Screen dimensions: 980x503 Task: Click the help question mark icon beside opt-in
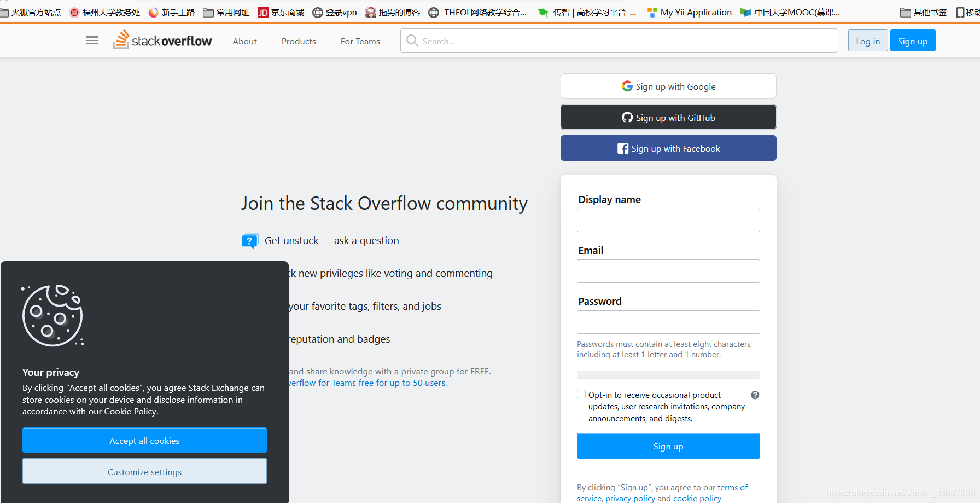pyautogui.click(x=755, y=395)
